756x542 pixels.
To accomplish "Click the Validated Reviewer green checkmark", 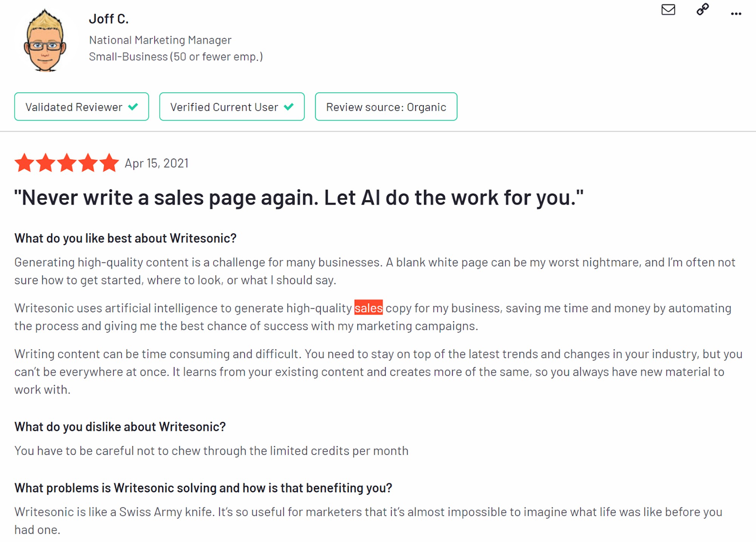I will [133, 107].
